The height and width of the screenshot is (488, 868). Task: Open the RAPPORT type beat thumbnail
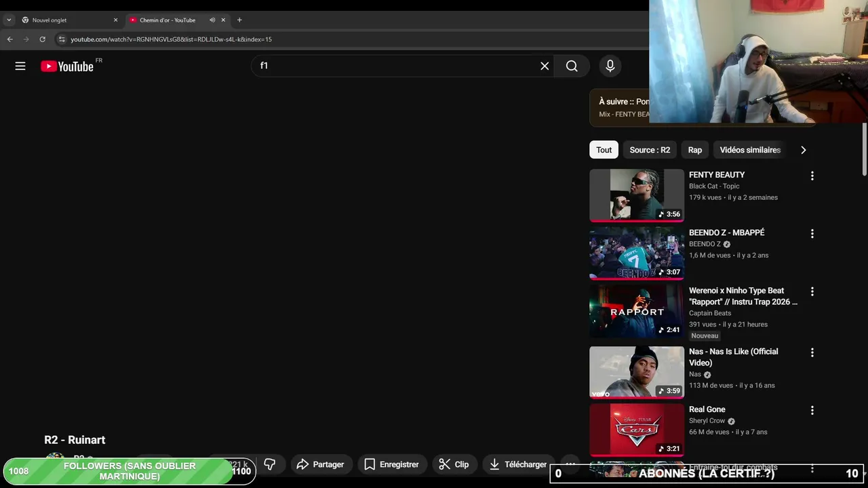point(637,311)
